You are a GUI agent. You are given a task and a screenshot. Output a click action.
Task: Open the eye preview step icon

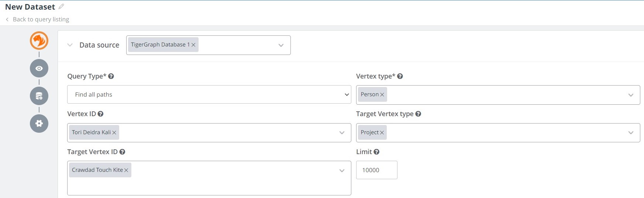point(39,68)
